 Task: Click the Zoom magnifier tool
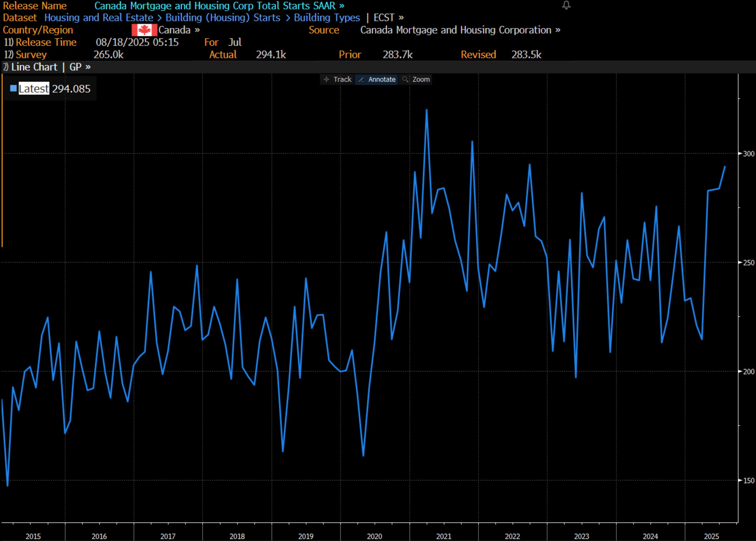tap(416, 79)
